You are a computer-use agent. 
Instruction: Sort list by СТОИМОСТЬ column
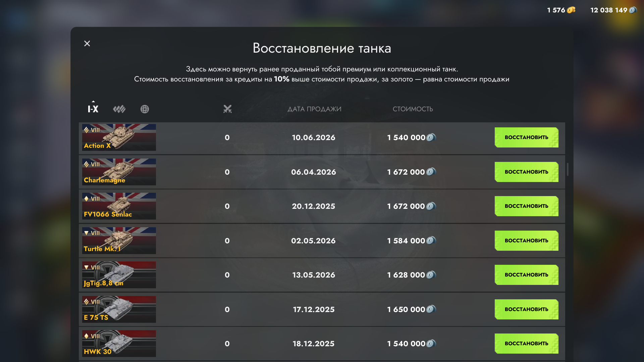(x=413, y=109)
